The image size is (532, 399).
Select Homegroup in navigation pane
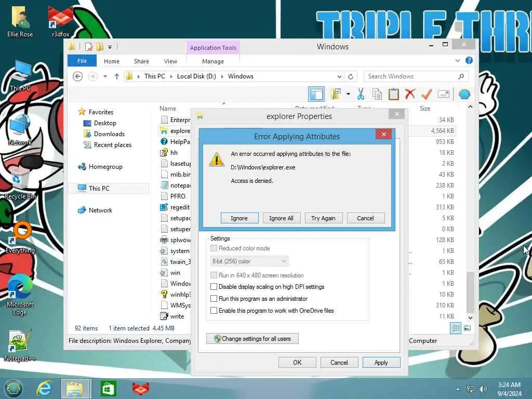(105, 167)
